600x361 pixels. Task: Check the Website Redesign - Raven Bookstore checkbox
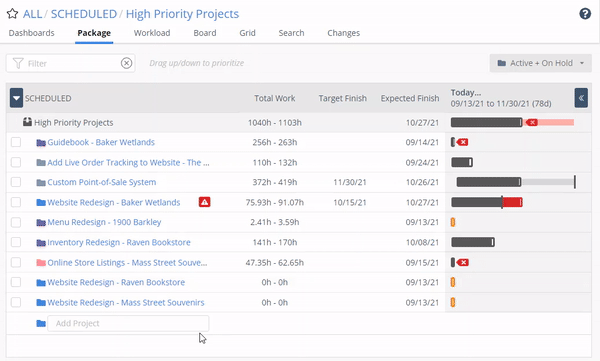click(x=16, y=283)
